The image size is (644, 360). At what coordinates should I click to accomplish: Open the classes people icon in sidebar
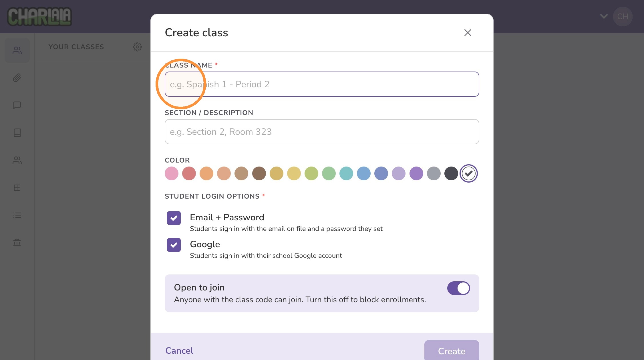(x=17, y=51)
